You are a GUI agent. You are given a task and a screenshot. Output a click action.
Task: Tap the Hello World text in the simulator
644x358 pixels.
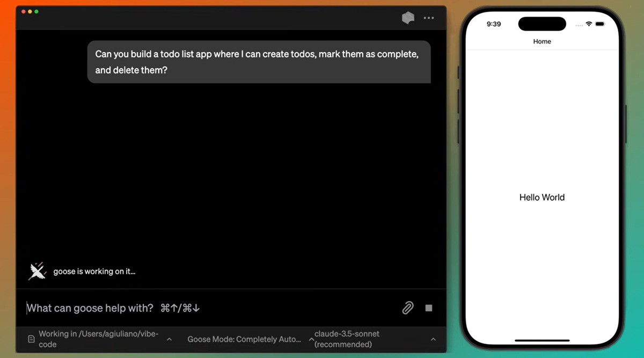click(542, 198)
